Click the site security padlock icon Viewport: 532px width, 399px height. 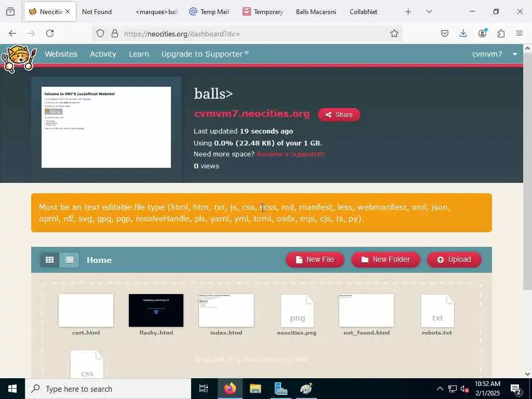click(x=115, y=33)
